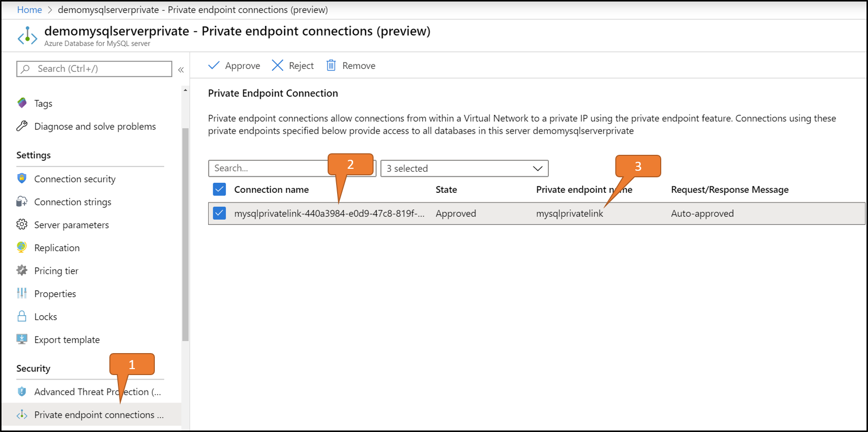Screen dimensions: 868x432
Task: Click the Reject X icon
Action: click(278, 65)
